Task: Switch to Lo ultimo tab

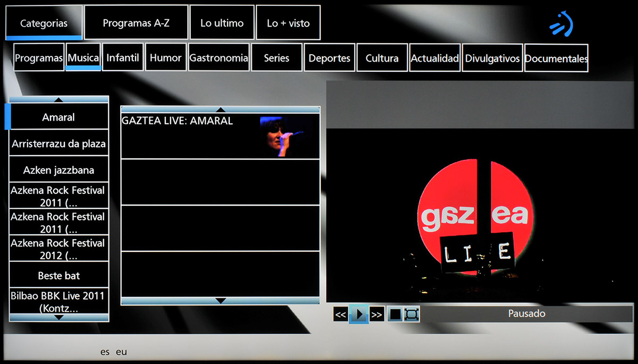Action: pyautogui.click(x=222, y=23)
